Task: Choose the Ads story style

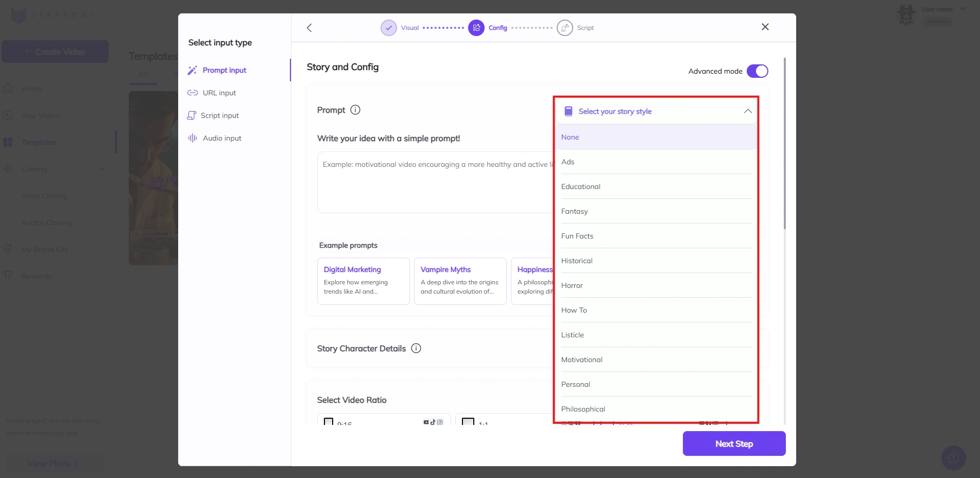Action: [656, 162]
